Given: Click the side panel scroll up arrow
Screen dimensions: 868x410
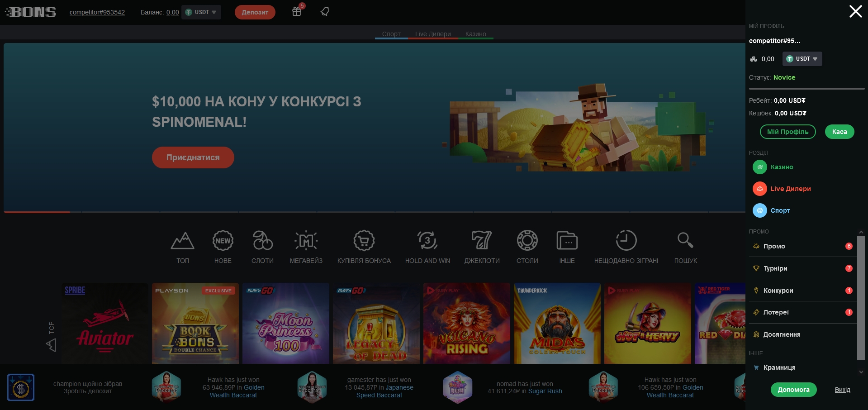Looking at the screenshot, I should coord(861,232).
